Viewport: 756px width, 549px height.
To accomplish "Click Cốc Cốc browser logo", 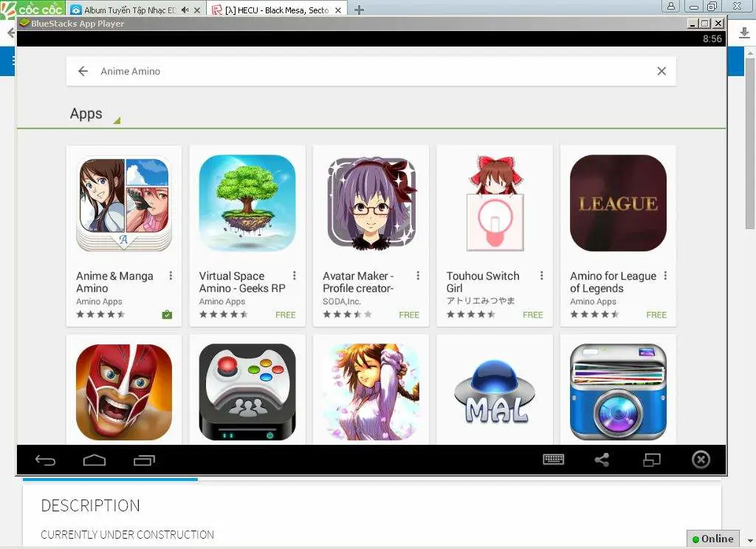I will tap(32, 9).
